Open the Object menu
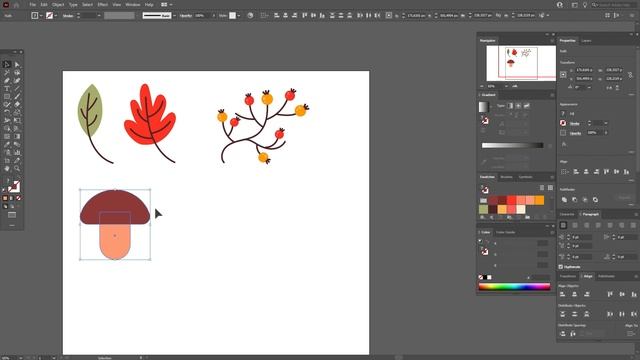The image size is (640, 360). 58,4
